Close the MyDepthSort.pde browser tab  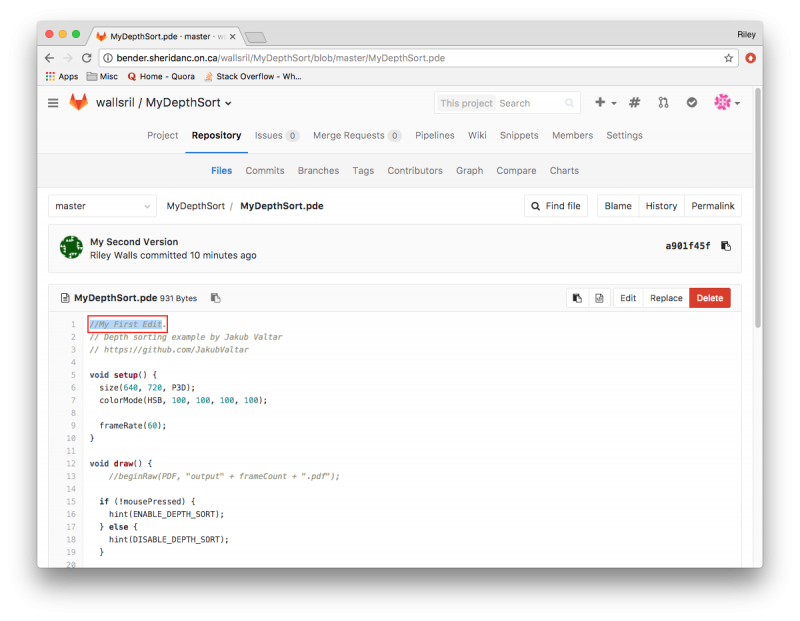(233, 37)
